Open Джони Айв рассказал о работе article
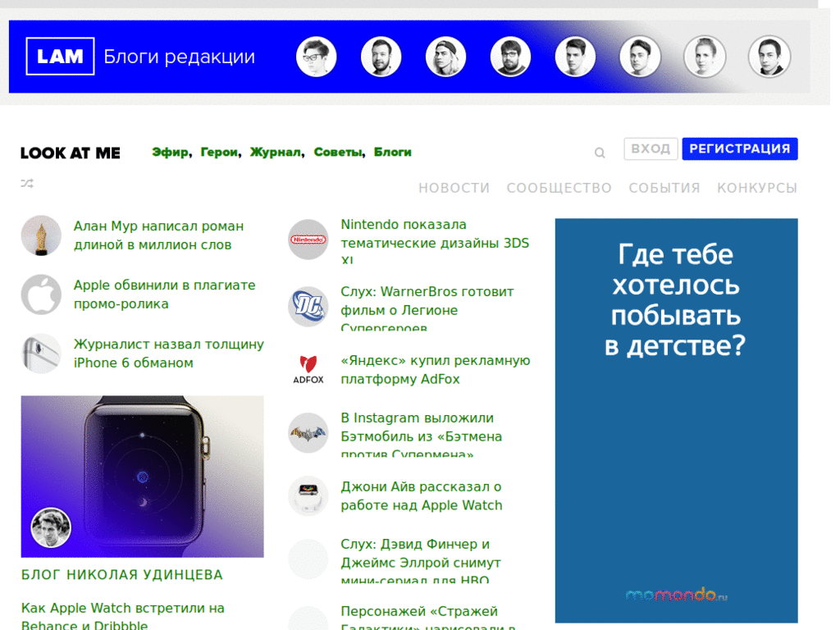 pyautogui.click(x=422, y=496)
